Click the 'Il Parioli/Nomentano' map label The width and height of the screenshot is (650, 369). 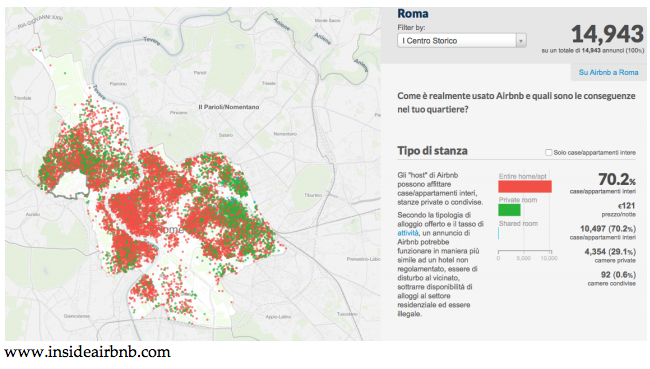(229, 107)
